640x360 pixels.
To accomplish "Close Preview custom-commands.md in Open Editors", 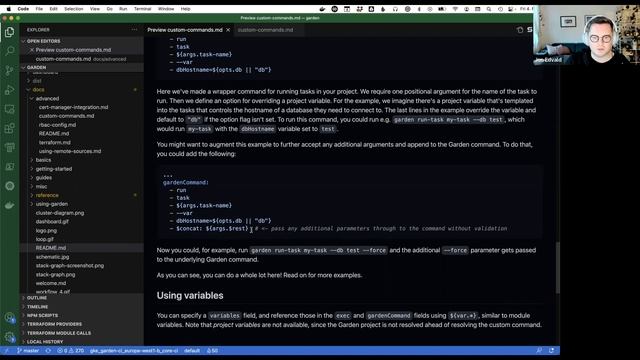I will 32,50.
